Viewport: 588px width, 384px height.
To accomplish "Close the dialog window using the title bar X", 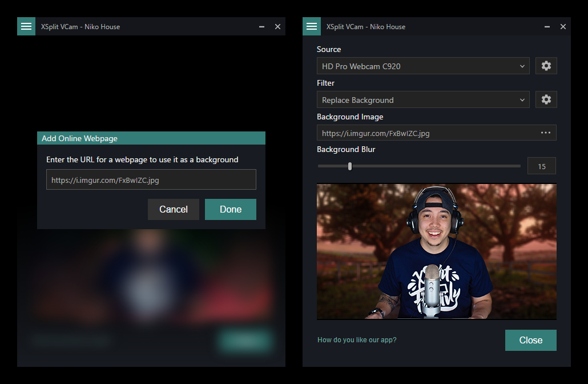I will [277, 27].
